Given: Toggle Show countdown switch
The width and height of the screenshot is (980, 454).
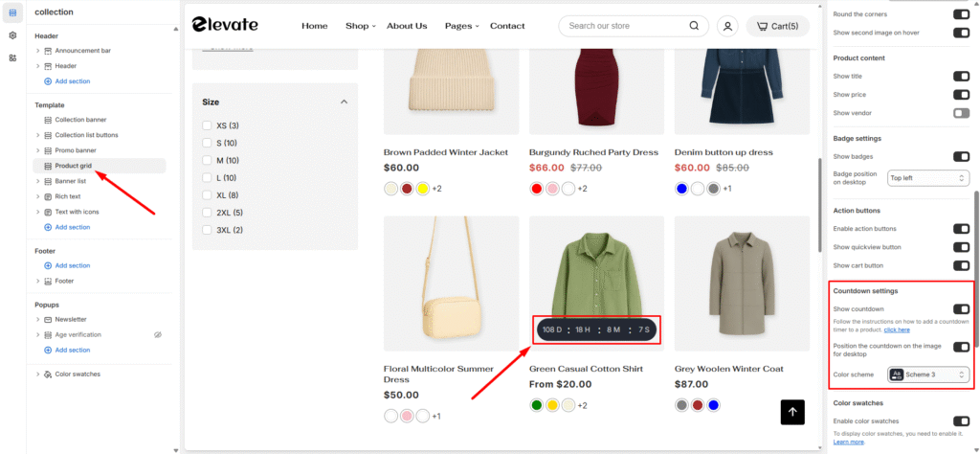Looking at the screenshot, I should click(x=961, y=309).
